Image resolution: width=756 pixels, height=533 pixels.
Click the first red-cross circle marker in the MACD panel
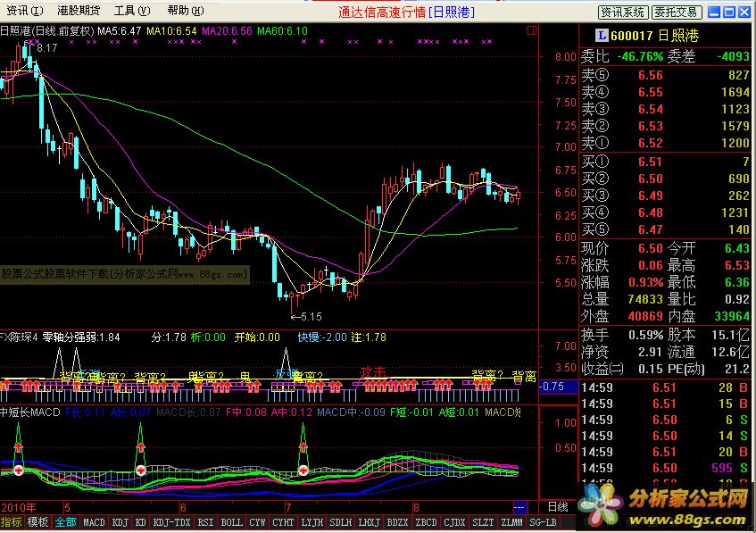(19, 470)
